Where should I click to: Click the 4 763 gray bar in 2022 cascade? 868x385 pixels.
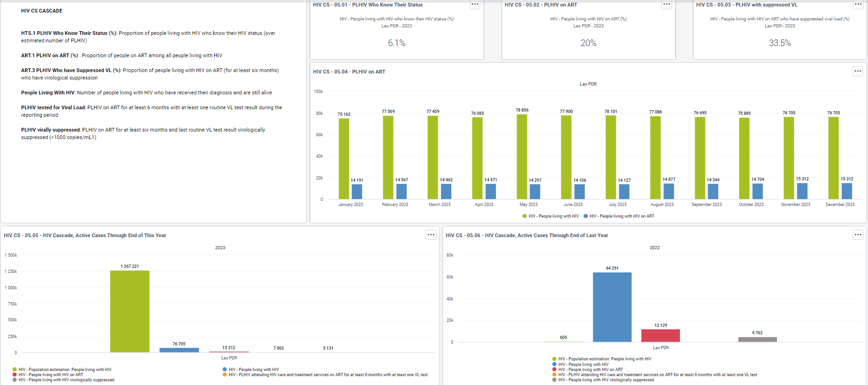757,339
